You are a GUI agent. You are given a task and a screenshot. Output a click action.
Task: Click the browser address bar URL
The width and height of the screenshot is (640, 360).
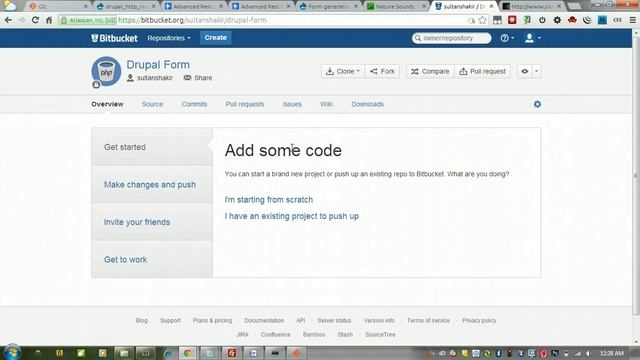(192, 20)
